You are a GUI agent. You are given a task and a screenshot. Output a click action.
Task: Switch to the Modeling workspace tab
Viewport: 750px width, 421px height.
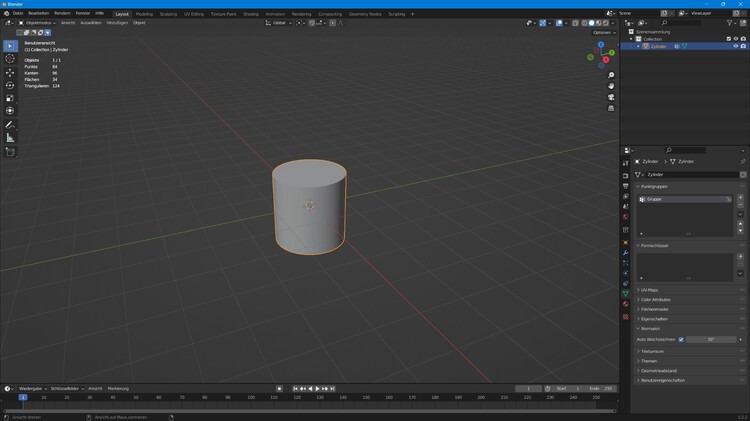pos(144,14)
